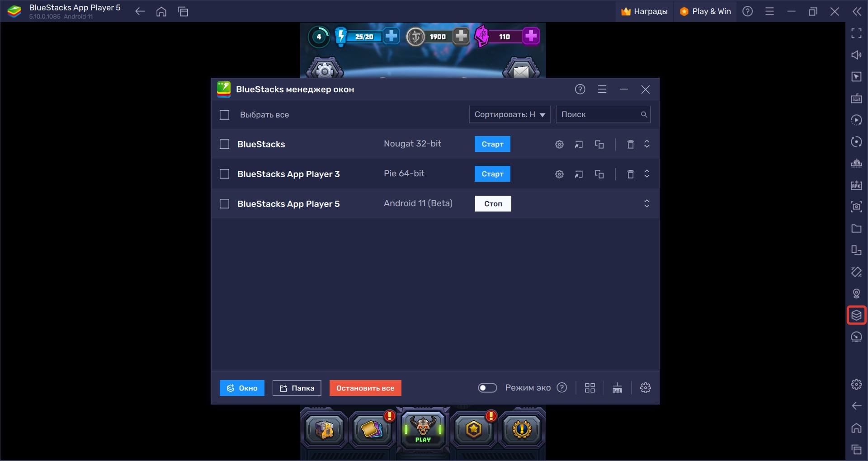
Task: Click the Folder button
Action: pyautogui.click(x=297, y=388)
